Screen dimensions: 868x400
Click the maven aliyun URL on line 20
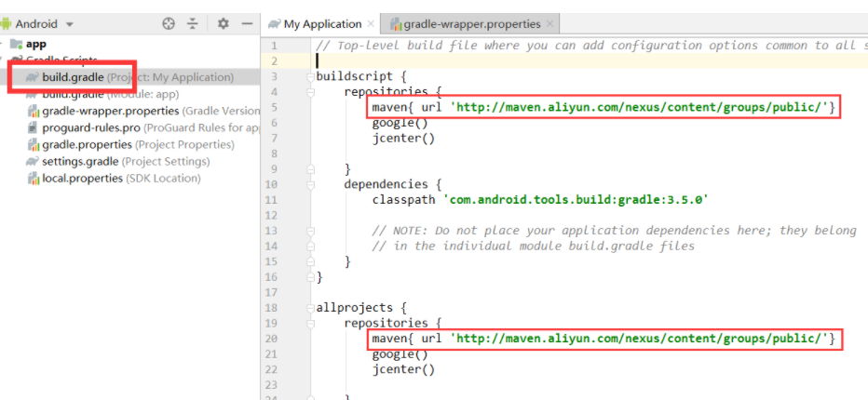[639, 338]
